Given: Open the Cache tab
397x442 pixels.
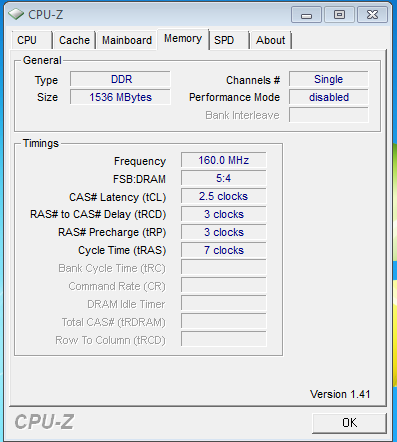Looking at the screenshot, I should coord(74,40).
